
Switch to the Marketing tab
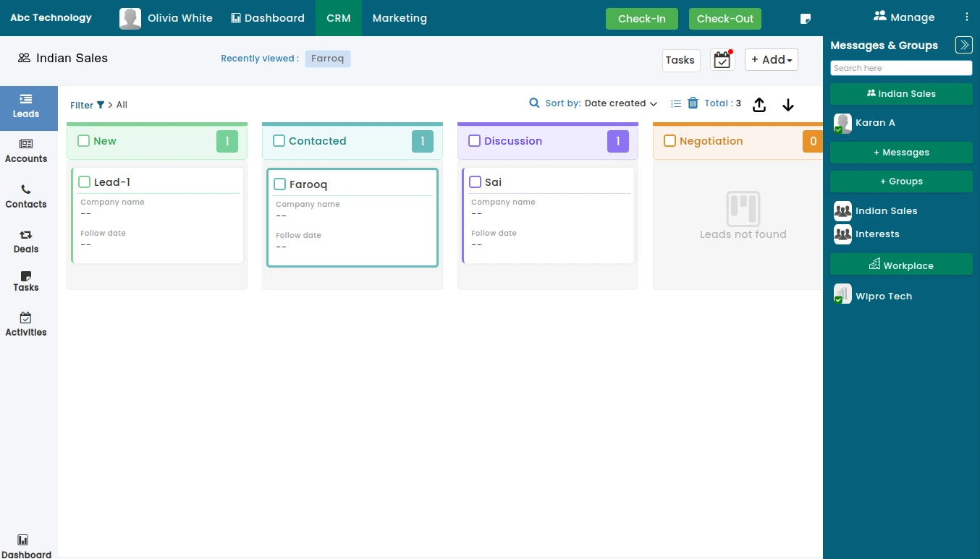point(400,18)
